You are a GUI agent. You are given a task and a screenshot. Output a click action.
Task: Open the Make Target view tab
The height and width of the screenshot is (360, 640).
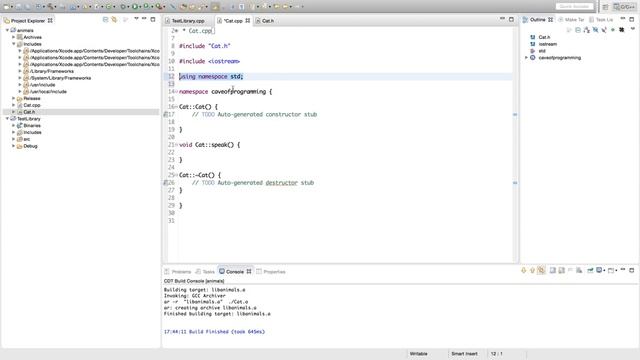tap(571, 20)
